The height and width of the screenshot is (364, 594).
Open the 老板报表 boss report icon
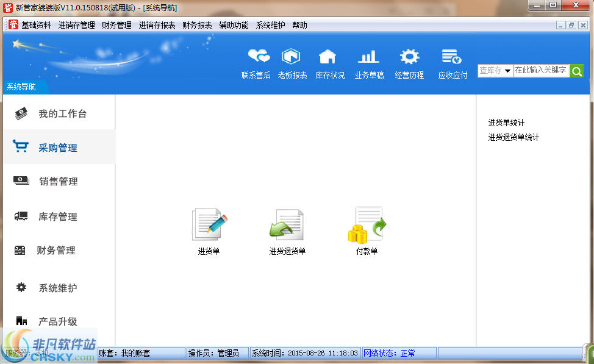pos(292,63)
